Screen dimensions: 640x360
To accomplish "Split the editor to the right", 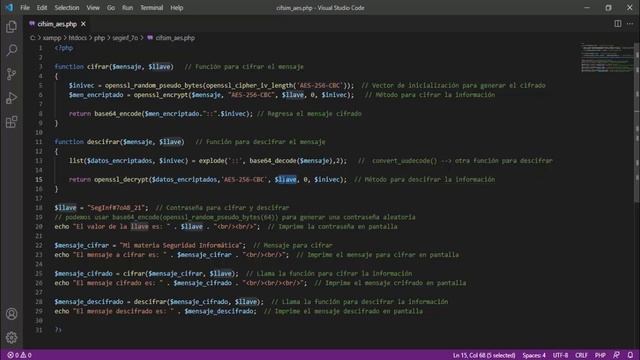I will 618,24.
